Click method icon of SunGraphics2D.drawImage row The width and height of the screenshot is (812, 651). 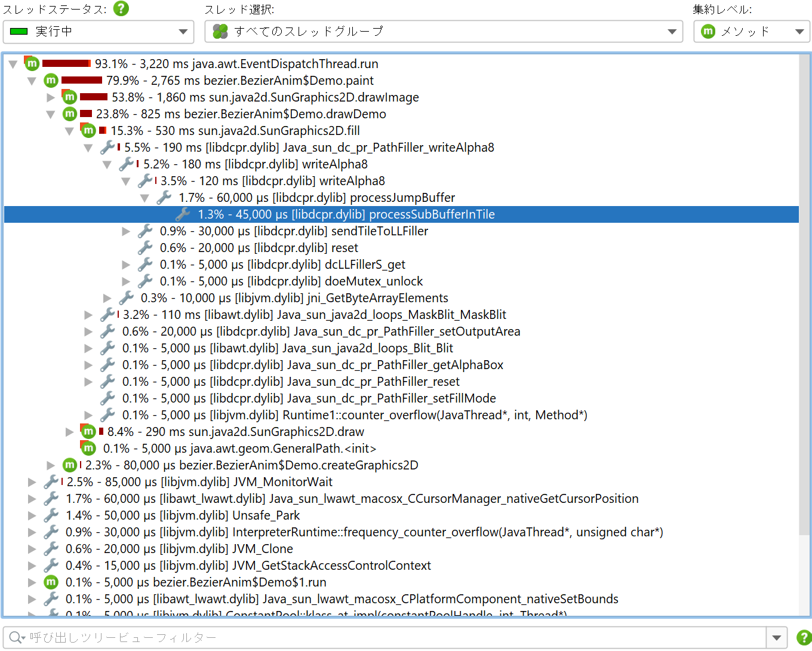[70, 97]
